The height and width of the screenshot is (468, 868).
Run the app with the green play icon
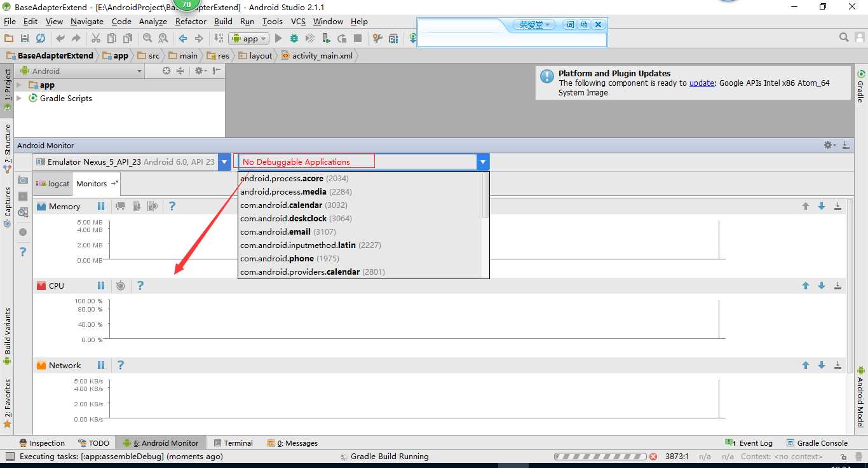coord(278,38)
